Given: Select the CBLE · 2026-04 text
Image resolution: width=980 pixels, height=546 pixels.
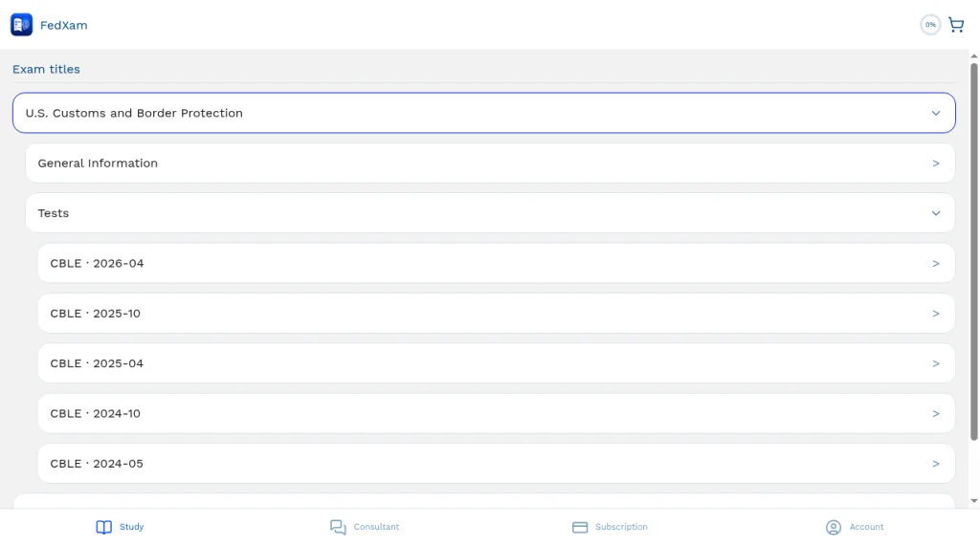Looking at the screenshot, I should (97, 264).
